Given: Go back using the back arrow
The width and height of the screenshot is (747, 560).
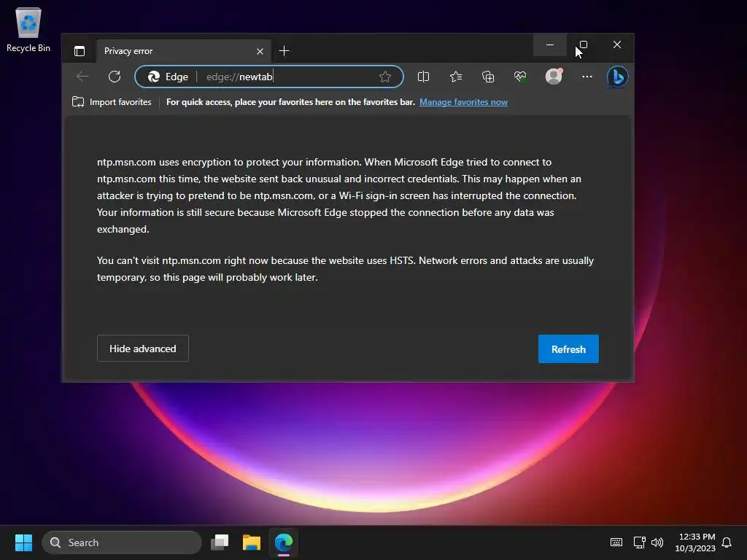Looking at the screenshot, I should click(x=82, y=77).
